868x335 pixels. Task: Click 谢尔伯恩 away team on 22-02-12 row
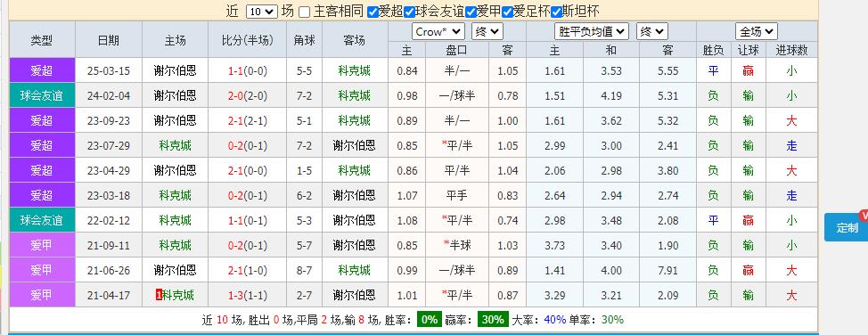click(x=355, y=220)
